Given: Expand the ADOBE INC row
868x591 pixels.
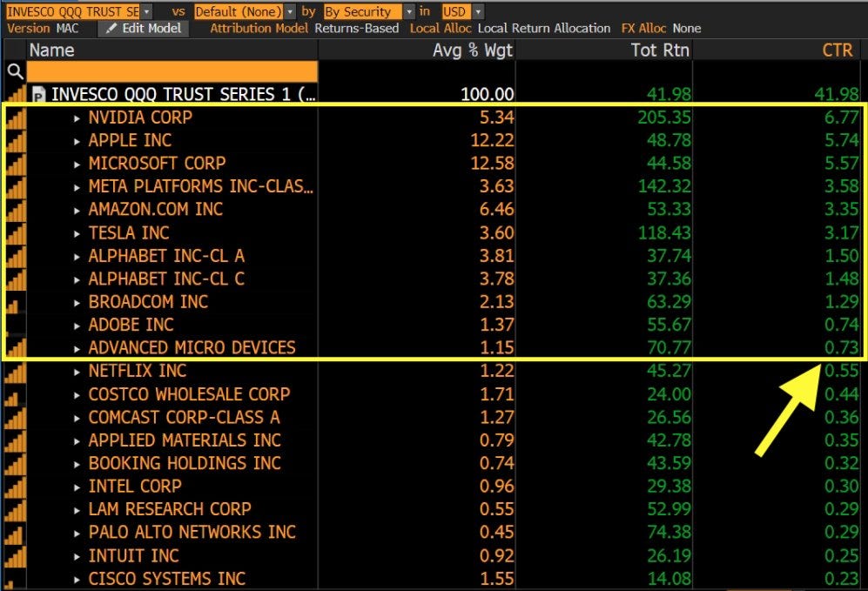Looking at the screenshot, I should point(77,326).
